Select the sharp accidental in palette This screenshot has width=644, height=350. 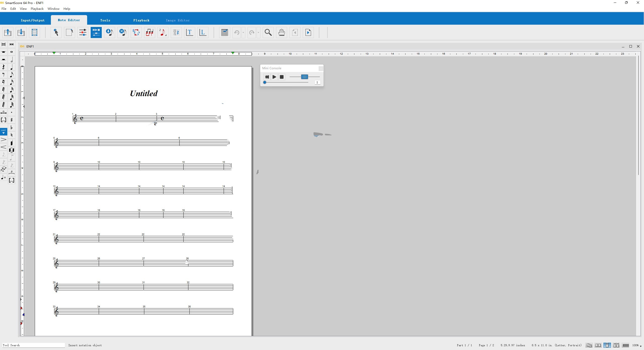point(12,120)
